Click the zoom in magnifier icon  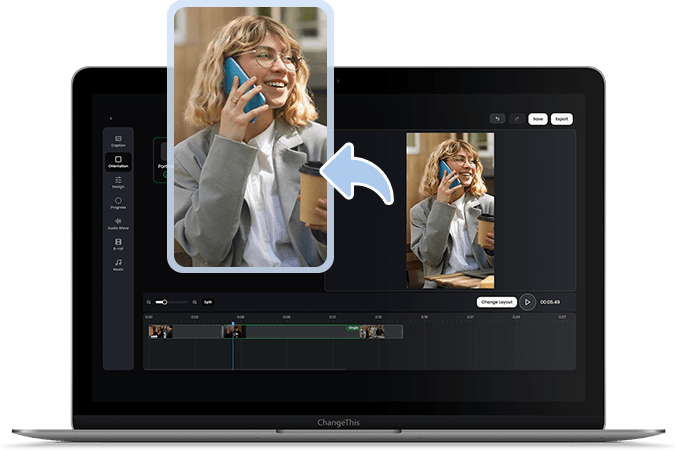tap(196, 301)
